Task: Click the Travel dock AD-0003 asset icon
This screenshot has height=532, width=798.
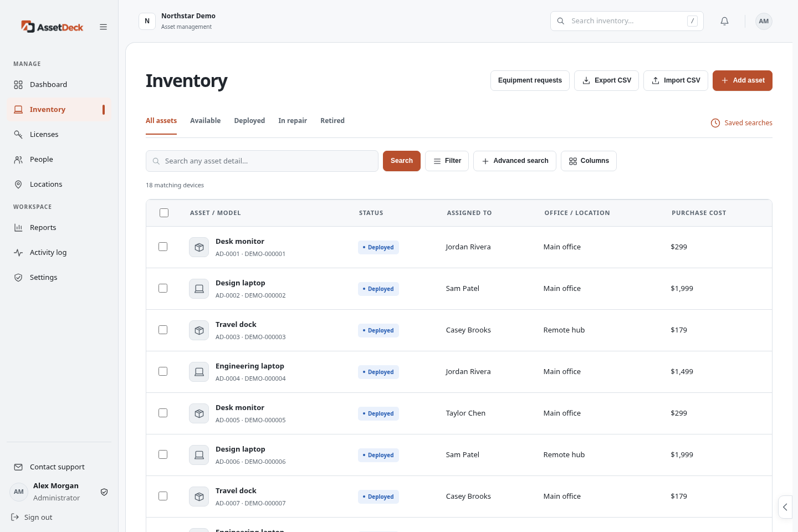Action: [x=199, y=330]
